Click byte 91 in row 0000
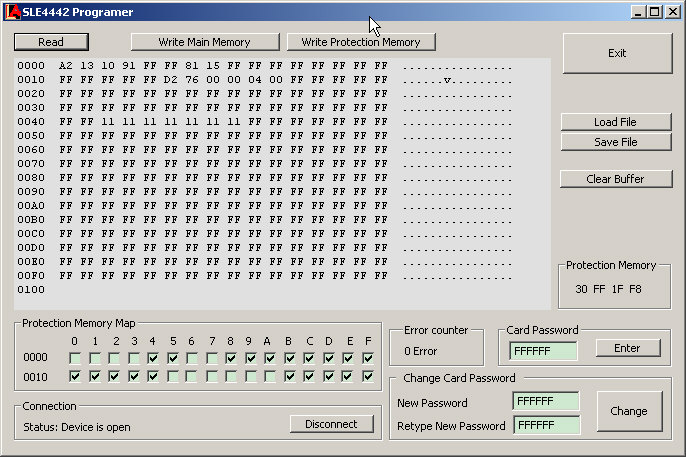Image resolution: width=686 pixels, height=457 pixels. tap(129, 66)
